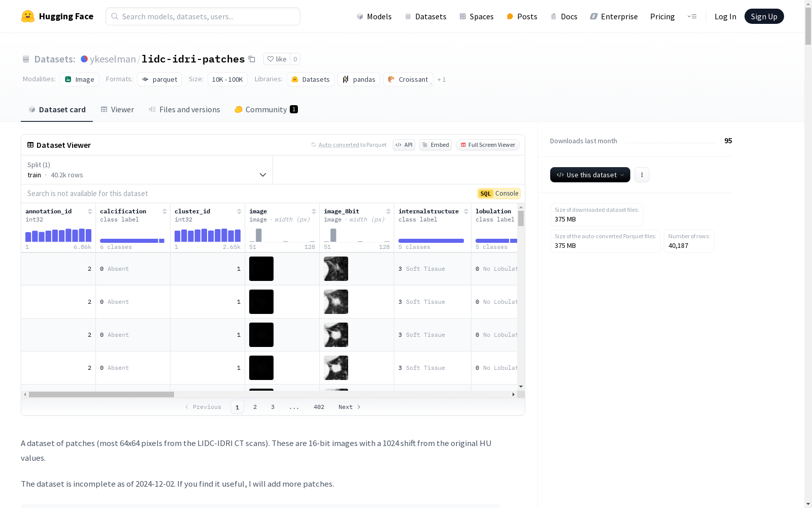Click the search models input field
The width and height of the screenshot is (812, 508).
[203, 16]
